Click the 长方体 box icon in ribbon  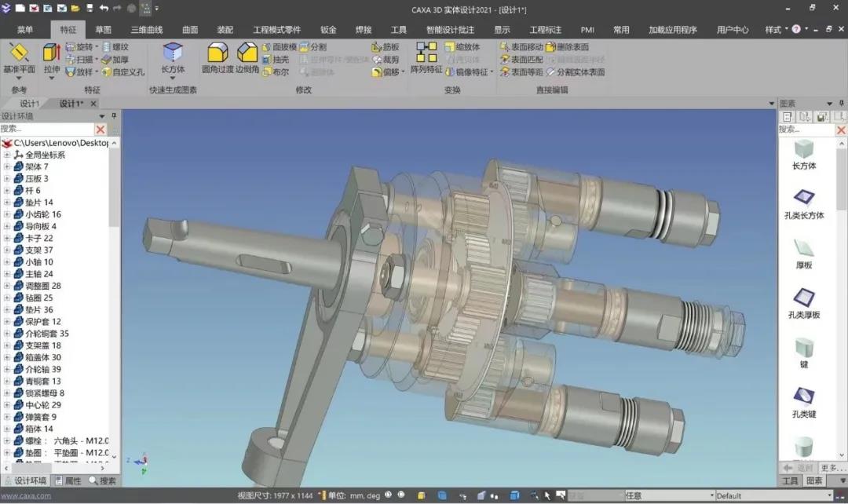click(x=173, y=53)
